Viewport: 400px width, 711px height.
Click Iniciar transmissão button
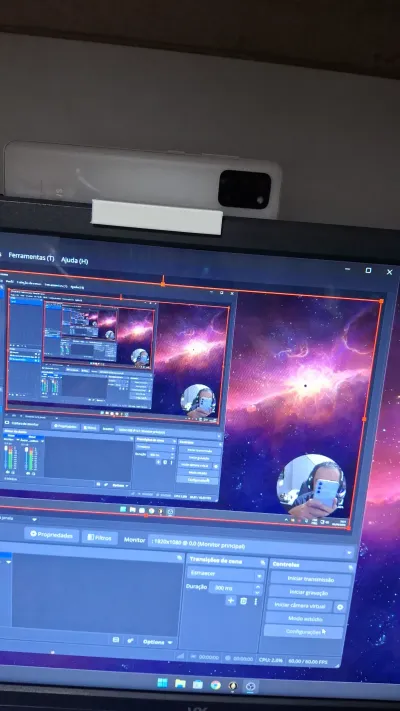311,580
